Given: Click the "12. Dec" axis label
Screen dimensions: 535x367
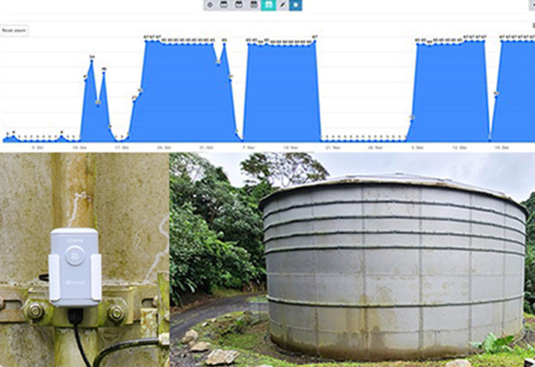Looking at the screenshot, I should (x=459, y=148).
